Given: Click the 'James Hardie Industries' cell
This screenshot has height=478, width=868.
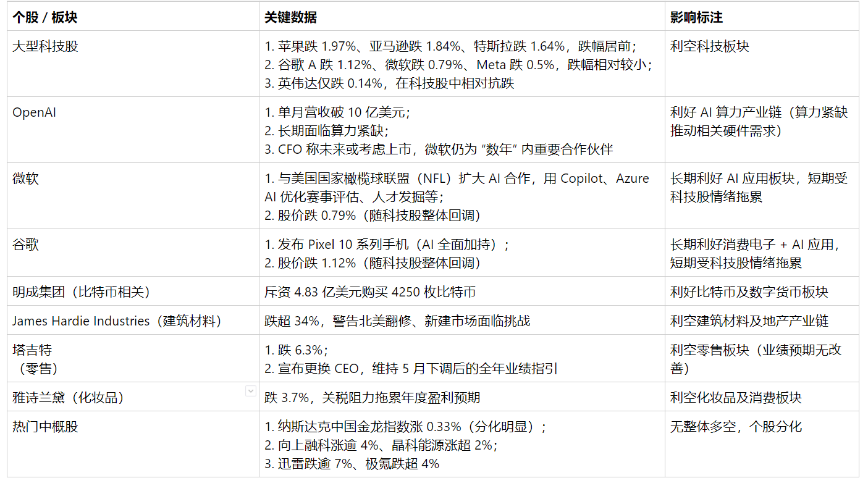Looking at the screenshot, I should [x=133, y=320].
